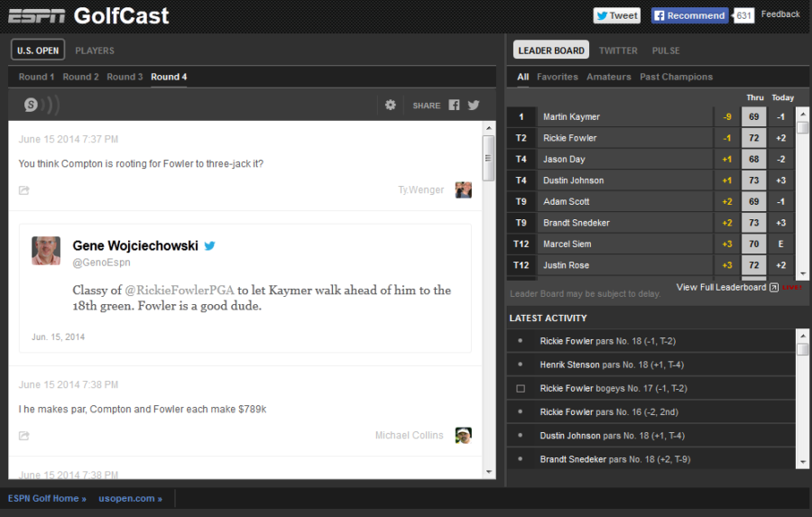Select the Justin Rose leaderboard row
This screenshot has width=812, height=517.
point(651,266)
